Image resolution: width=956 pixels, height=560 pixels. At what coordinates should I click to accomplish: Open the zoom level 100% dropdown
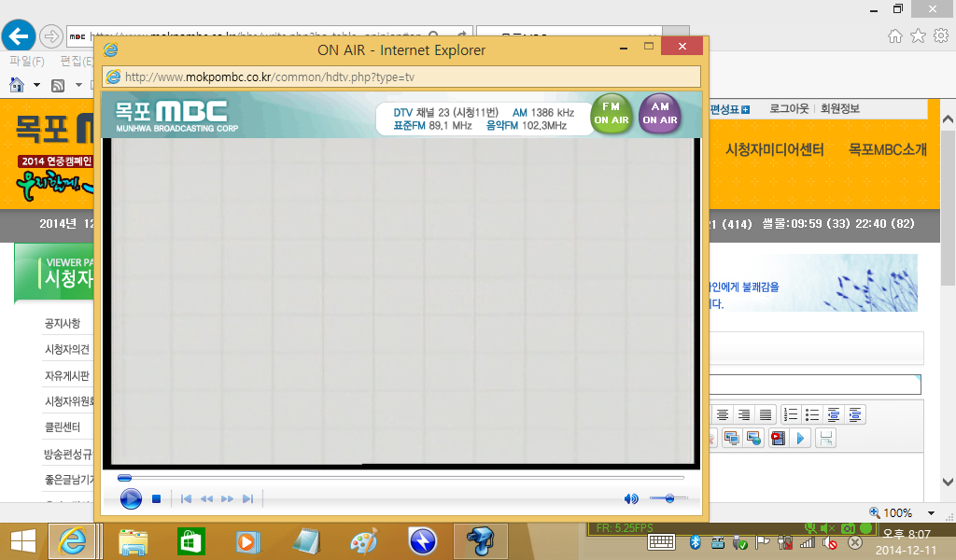897,512
